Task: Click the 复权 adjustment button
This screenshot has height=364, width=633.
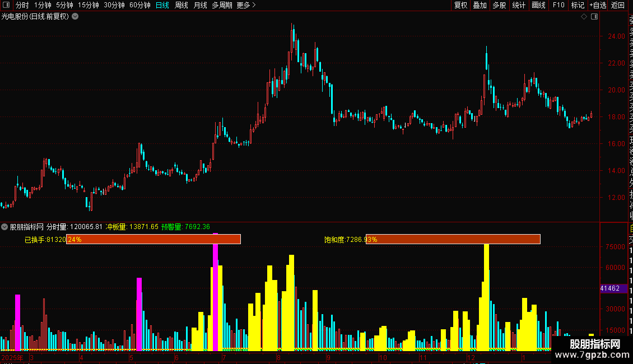Action: click(x=460, y=5)
